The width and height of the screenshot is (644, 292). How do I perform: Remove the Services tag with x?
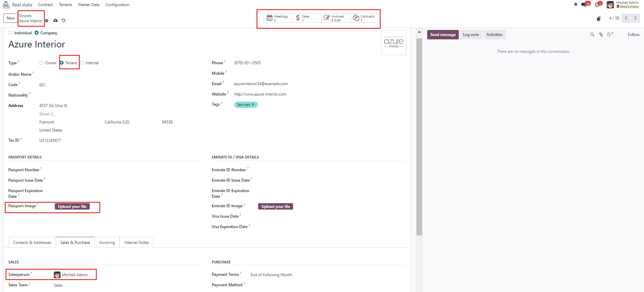(253, 105)
